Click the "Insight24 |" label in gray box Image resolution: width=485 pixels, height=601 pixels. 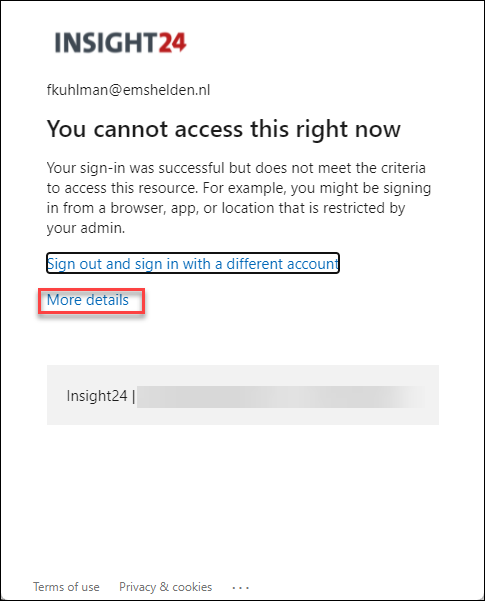(x=101, y=396)
